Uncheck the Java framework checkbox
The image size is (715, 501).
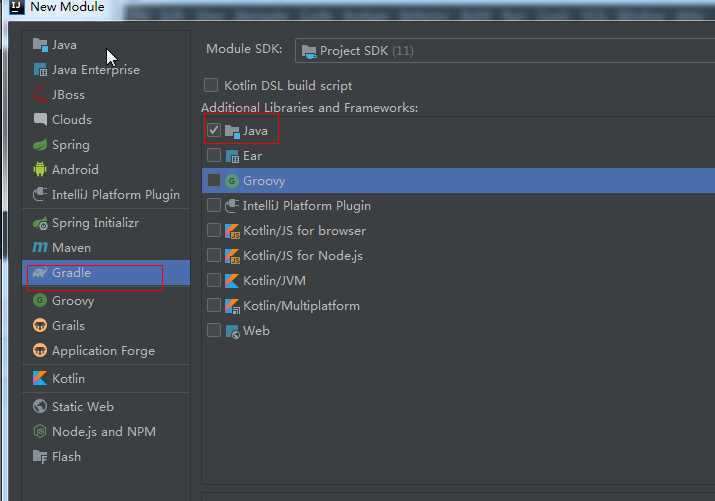coord(213,130)
